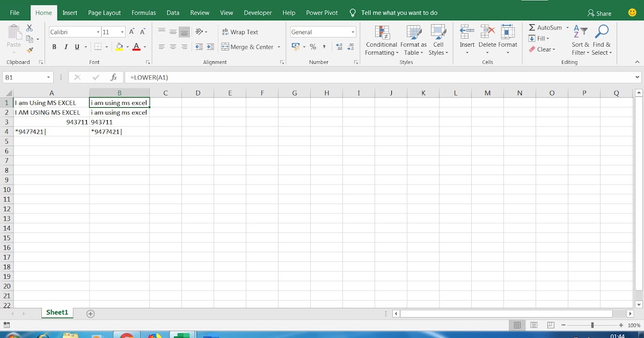Expand the Number Format dropdown showing General
Image resolution: width=644 pixels, height=338 pixels.
click(352, 32)
